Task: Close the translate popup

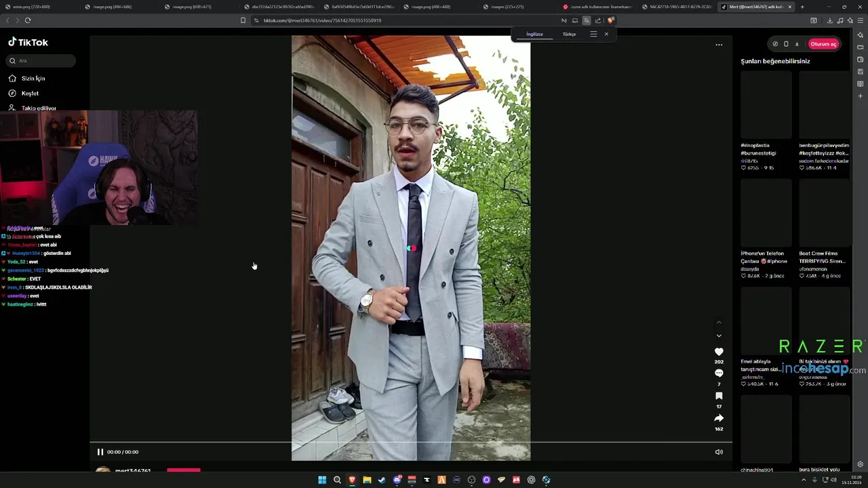Action: point(606,34)
